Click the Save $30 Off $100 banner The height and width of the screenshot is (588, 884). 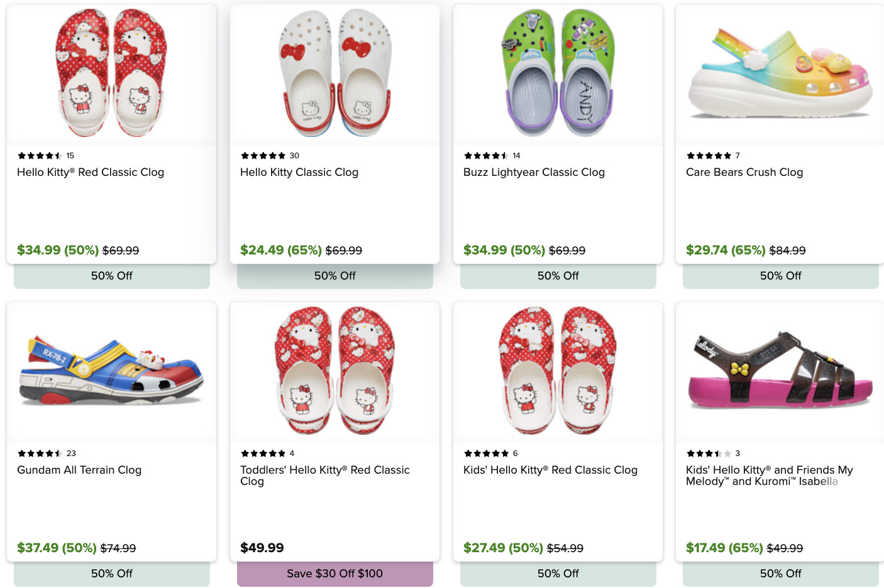(x=334, y=574)
